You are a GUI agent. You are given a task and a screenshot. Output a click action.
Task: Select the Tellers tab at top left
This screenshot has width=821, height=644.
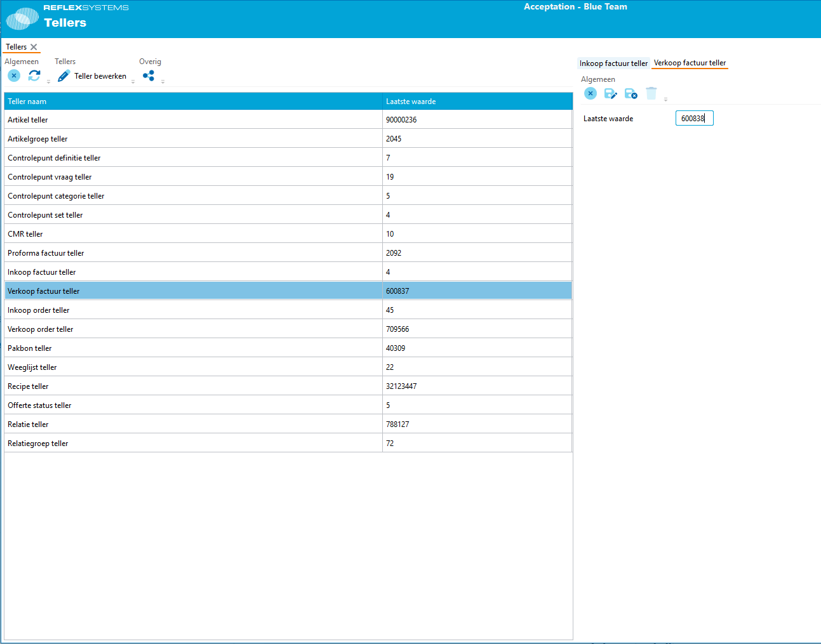[x=17, y=46]
